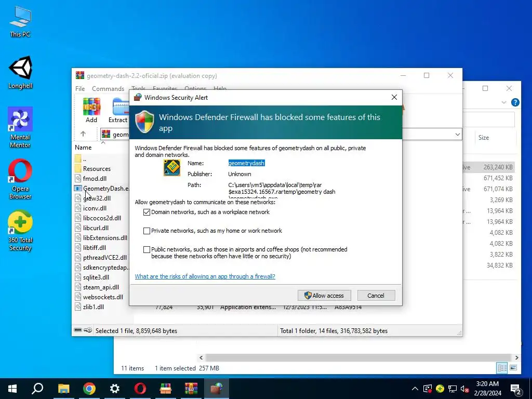Launch Mental Mentor desktop shortcut
The width and height of the screenshot is (532, 399).
20,127
